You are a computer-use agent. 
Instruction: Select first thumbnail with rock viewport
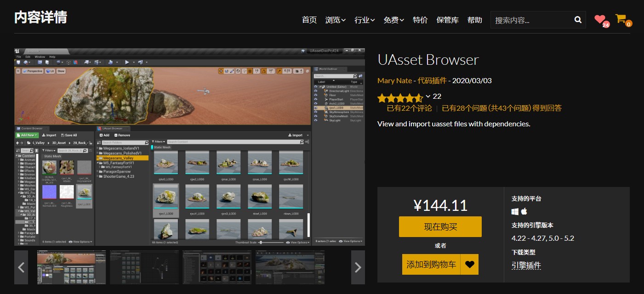pos(71,267)
